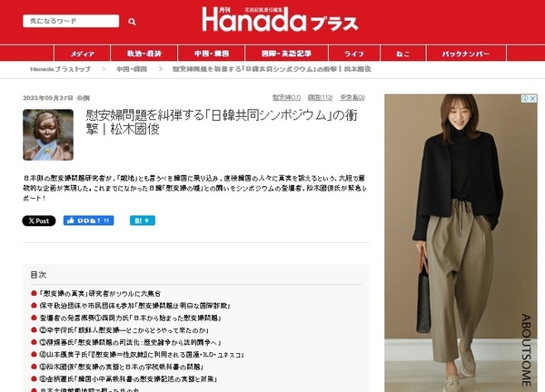The image size is (545, 392).
Task: Click the Hatena B! bookmark button
Action: [x=143, y=220]
